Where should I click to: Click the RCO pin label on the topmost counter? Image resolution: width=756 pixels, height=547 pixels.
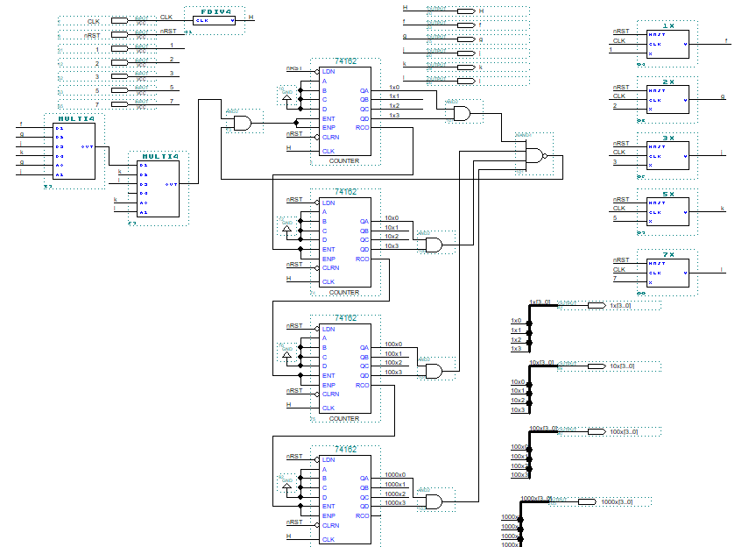(362, 128)
